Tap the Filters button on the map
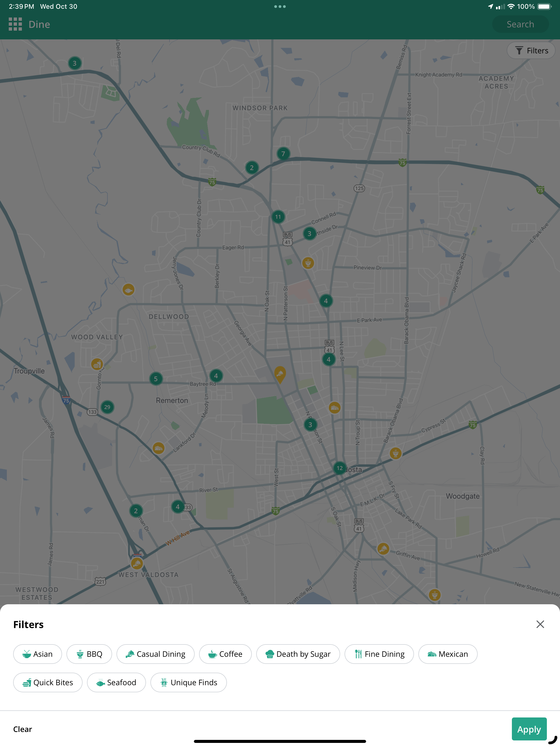This screenshot has width=560, height=747. (x=531, y=51)
